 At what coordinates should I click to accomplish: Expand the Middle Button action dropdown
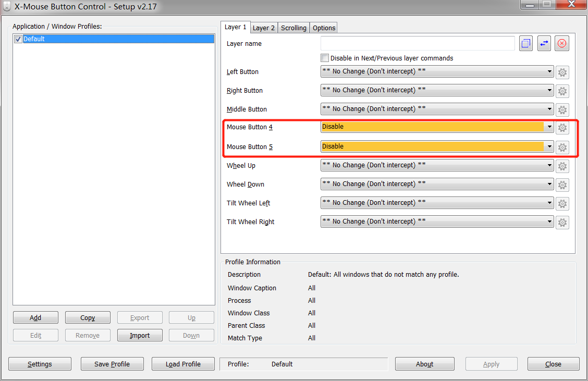point(437,109)
